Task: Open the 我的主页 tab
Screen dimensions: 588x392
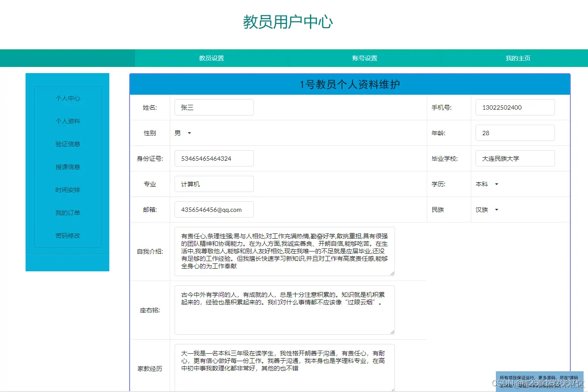Action: [517, 58]
